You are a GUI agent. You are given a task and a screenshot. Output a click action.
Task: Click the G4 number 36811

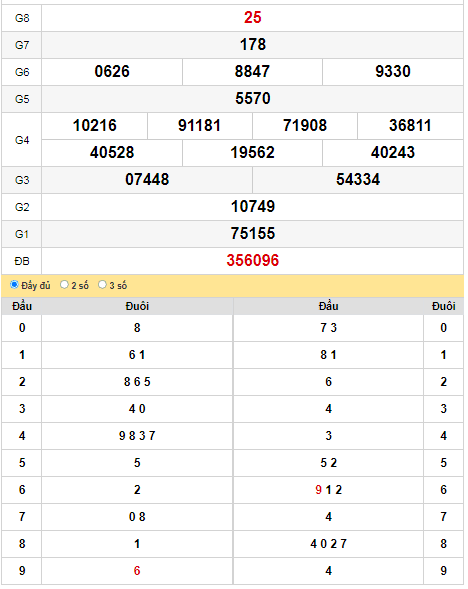(410, 126)
